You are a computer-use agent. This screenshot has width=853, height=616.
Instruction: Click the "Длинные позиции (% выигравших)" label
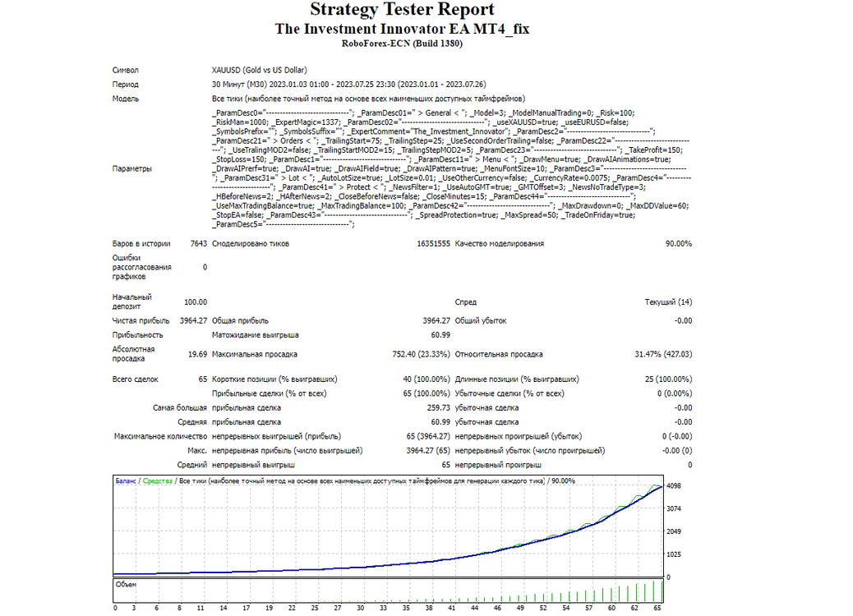(517, 379)
